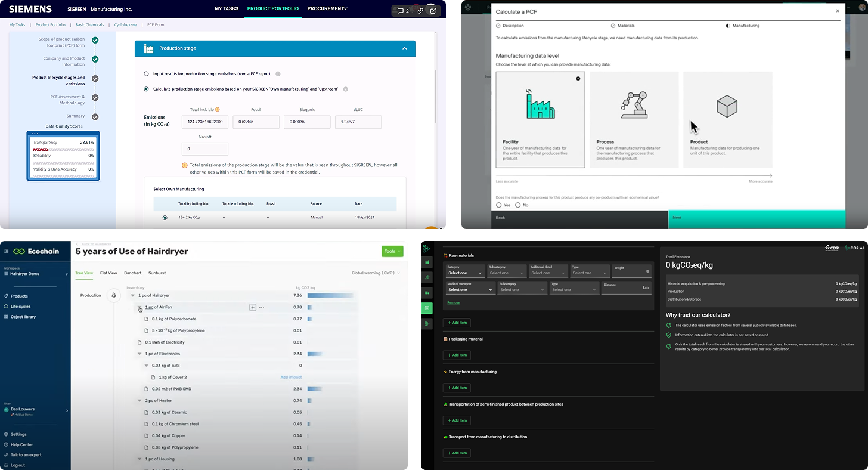The image size is (868, 470).
Task: Click the home icon in CO2 AI sidebar
Action: pyautogui.click(x=427, y=262)
